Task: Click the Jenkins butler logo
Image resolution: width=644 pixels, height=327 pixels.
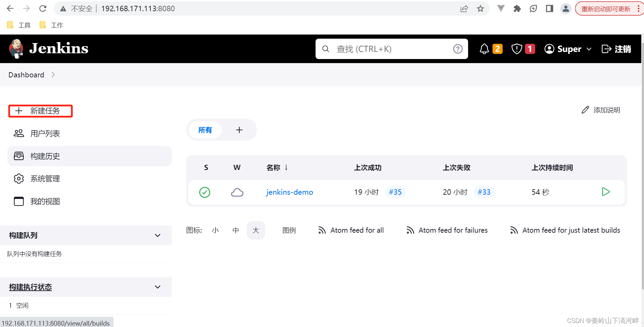Action: (16, 49)
